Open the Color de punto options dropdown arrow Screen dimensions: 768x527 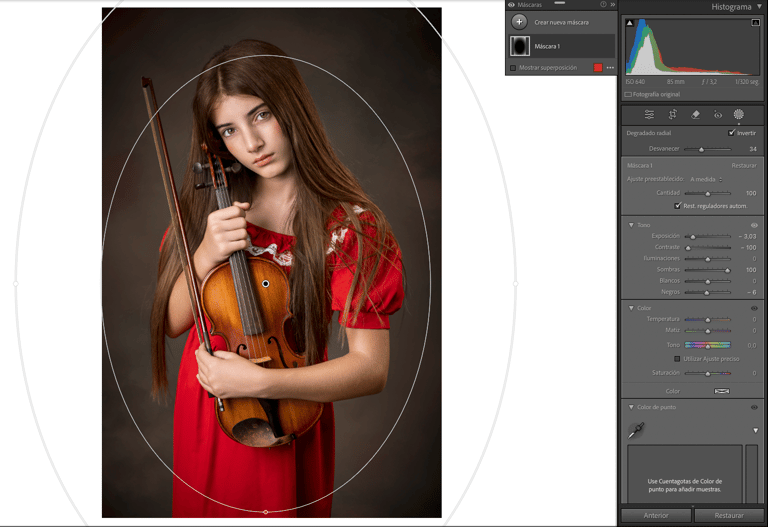coord(755,431)
